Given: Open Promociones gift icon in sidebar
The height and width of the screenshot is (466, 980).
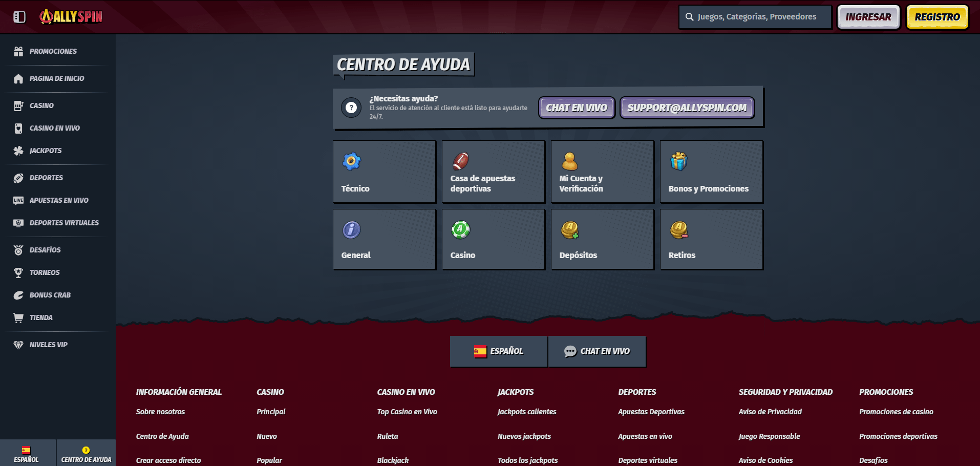Looking at the screenshot, I should tap(18, 51).
